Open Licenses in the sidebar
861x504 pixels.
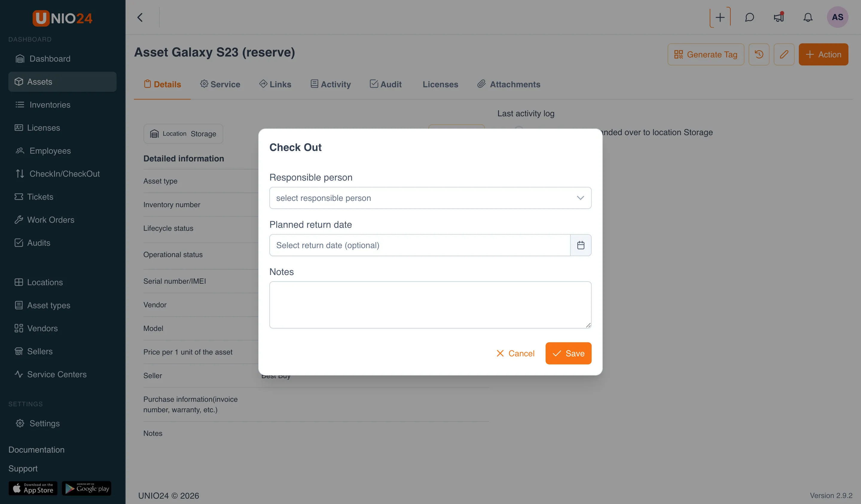tap(62, 128)
